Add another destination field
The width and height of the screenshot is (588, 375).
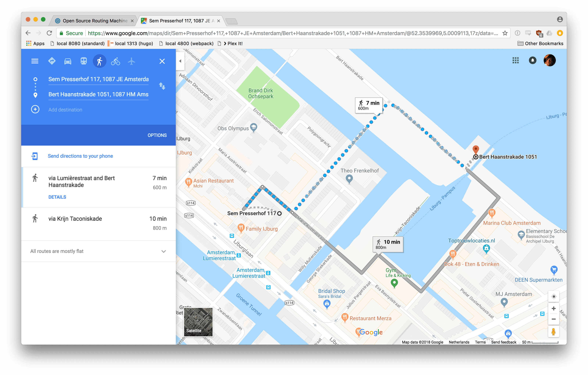tap(65, 110)
